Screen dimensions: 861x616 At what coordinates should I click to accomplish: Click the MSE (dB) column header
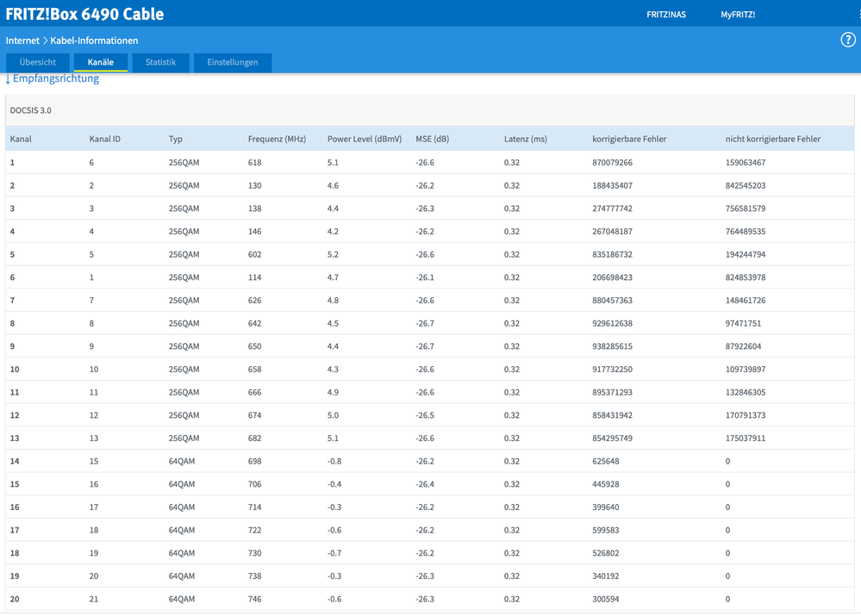pyautogui.click(x=432, y=139)
